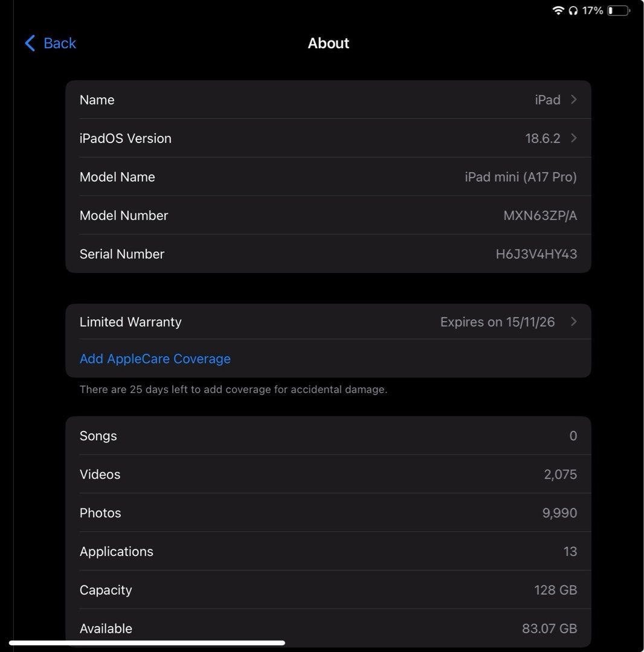Tap the Applications count row
This screenshot has height=652, width=644.
328,552
